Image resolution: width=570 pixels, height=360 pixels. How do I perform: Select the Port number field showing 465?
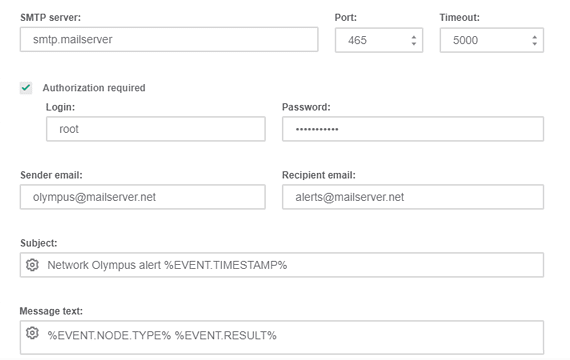point(379,40)
